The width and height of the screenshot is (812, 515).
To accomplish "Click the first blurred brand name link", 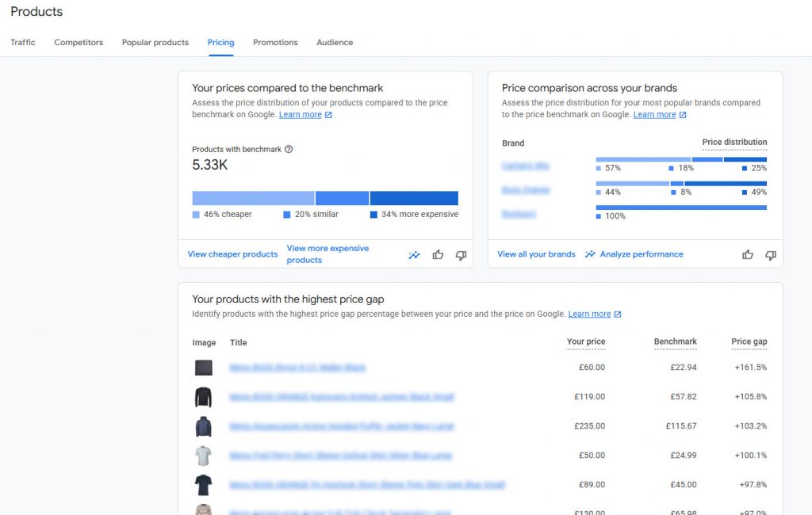I will [x=525, y=166].
